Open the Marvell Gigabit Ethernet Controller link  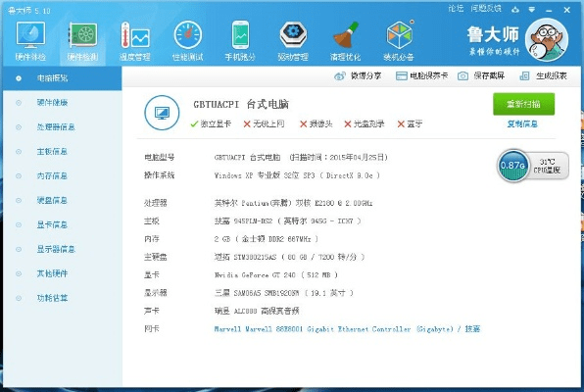[347, 329]
